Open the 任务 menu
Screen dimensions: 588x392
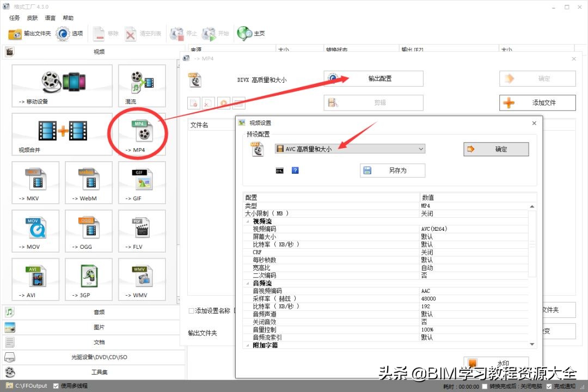pos(14,17)
